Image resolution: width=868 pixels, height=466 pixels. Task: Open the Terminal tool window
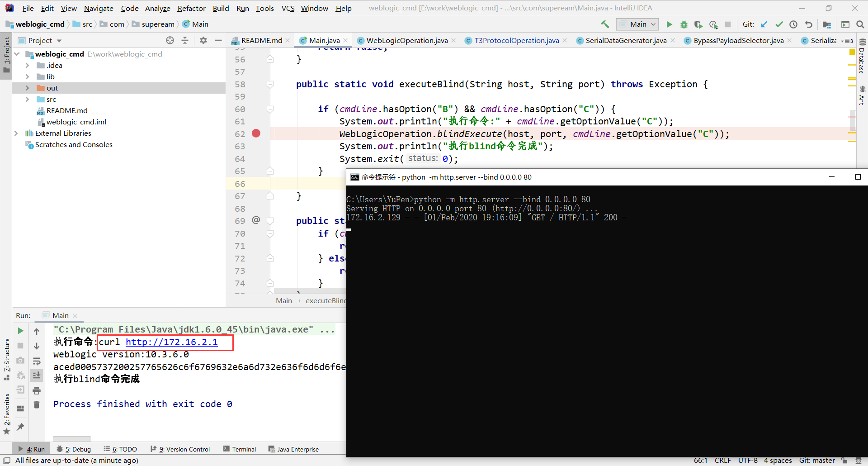tap(239, 449)
